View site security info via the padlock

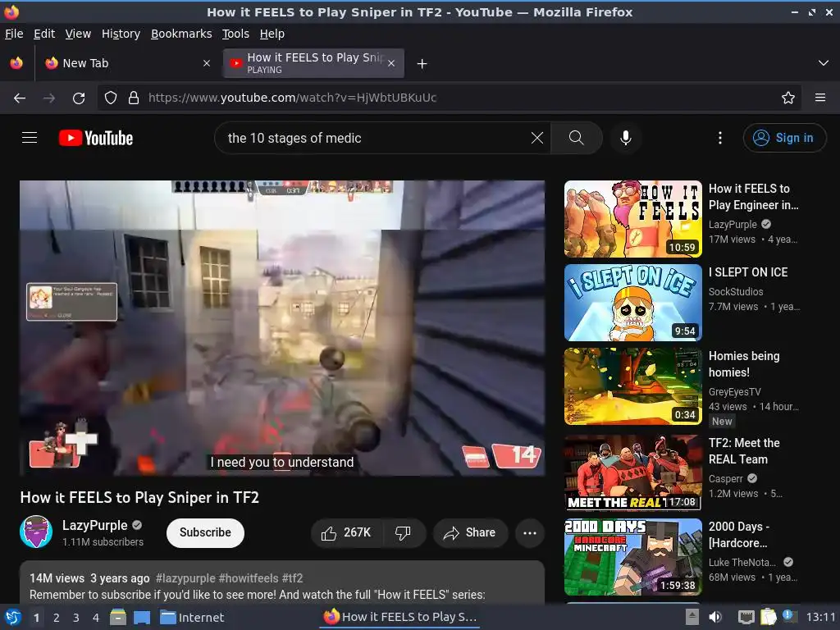pos(134,98)
